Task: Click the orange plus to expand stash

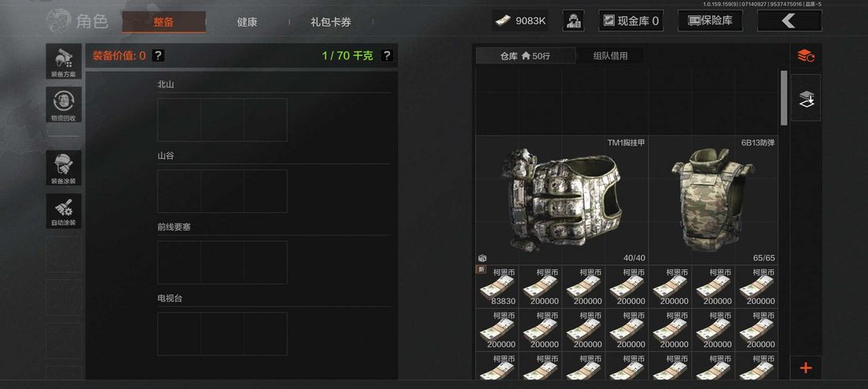Action: pos(806,367)
